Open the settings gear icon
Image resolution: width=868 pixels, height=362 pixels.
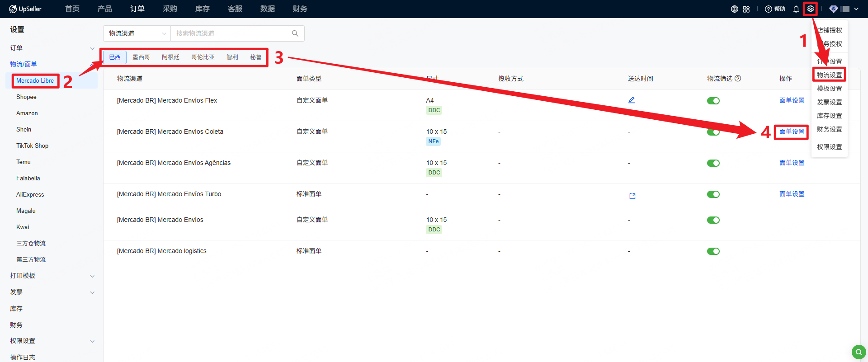[x=810, y=9]
